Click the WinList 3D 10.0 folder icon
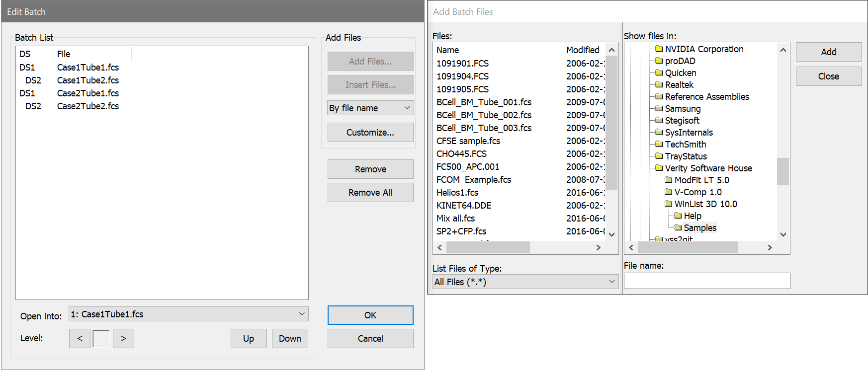The height and width of the screenshot is (371, 868). [668, 204]
